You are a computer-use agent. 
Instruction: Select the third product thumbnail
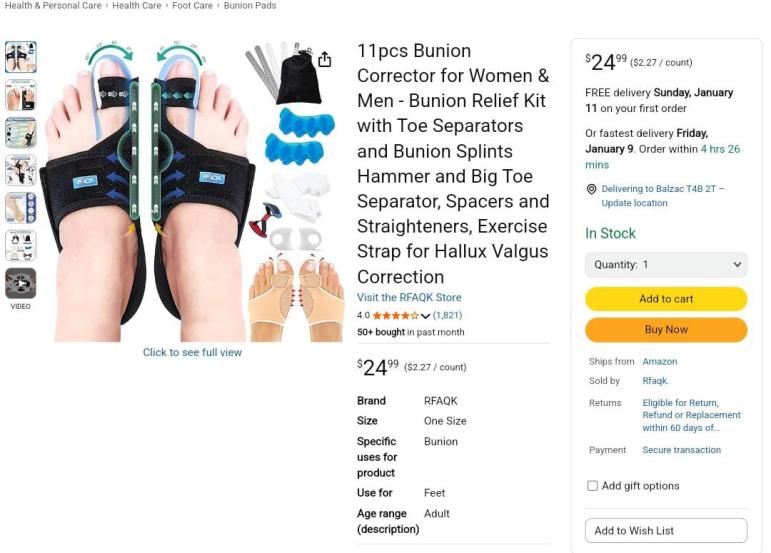(x=21, y=133)
